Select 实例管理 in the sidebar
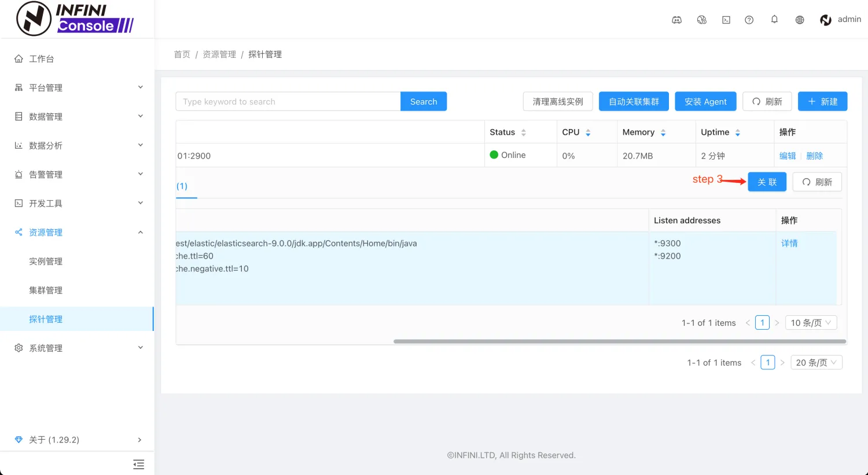The image size is (868, 475). pos(46,261)
